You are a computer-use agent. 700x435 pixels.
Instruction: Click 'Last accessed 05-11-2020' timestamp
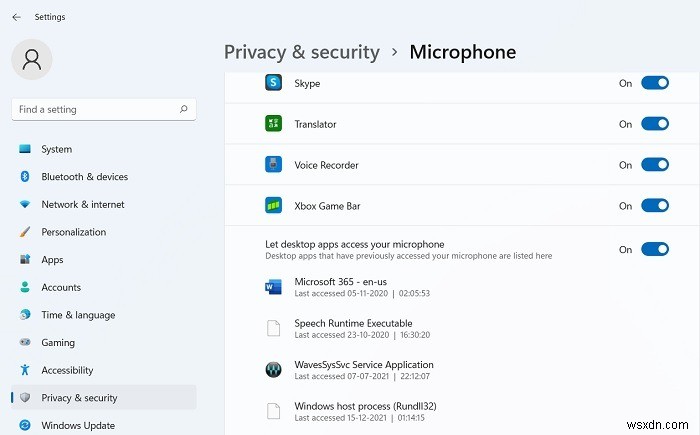click(362, 293)
